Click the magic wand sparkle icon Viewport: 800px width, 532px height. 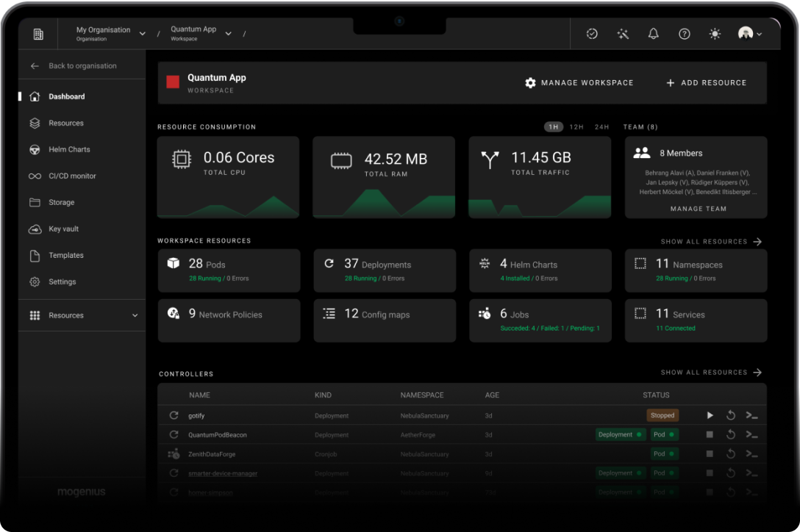click(623, 34)
